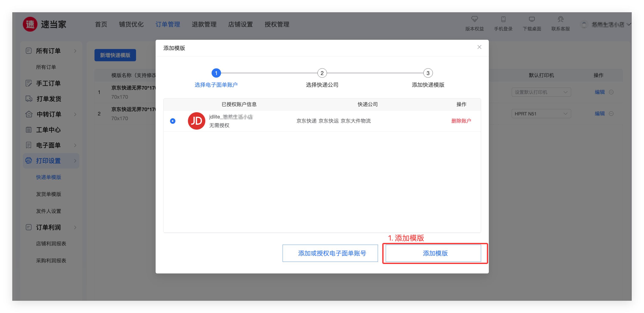Viewport: 644px width, 313px height.
Task: Click the 打单发货 sidebar icon
Action: pos(29,99)
